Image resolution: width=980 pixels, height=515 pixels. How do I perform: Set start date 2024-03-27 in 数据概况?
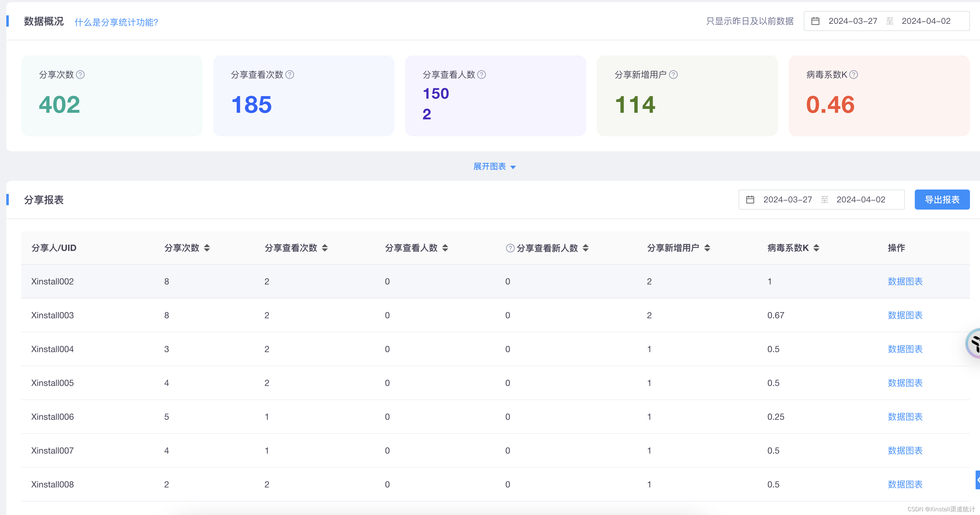(852, 21)
